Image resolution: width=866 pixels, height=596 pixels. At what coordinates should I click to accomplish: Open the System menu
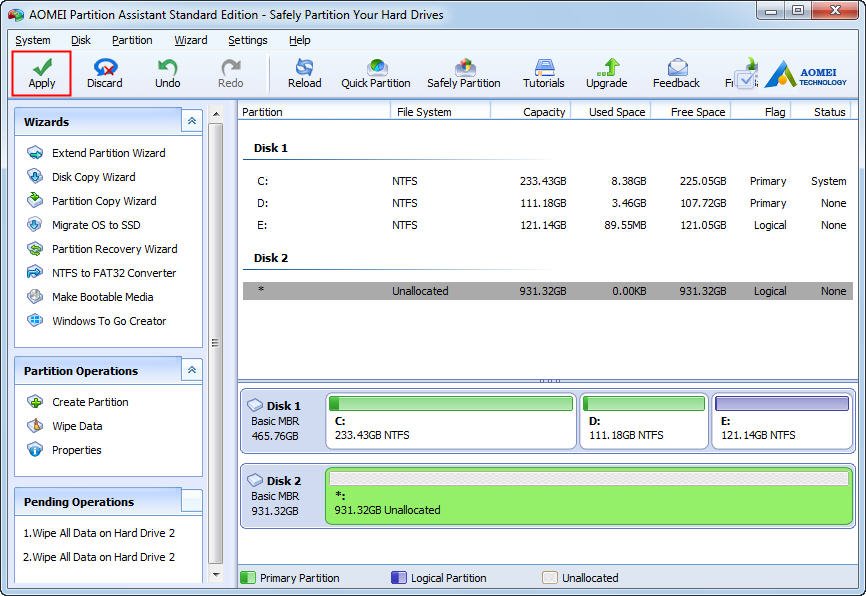tap(33, 40)
